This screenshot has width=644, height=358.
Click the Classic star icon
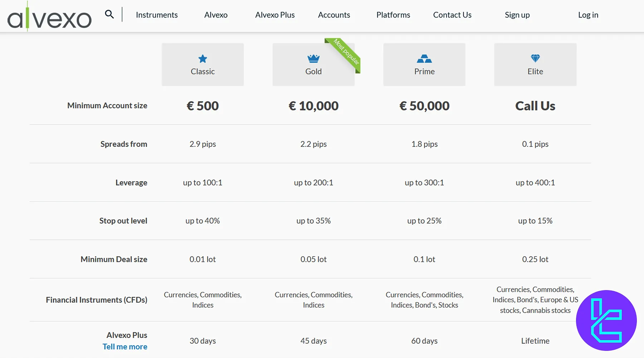[x=203, y=59]
